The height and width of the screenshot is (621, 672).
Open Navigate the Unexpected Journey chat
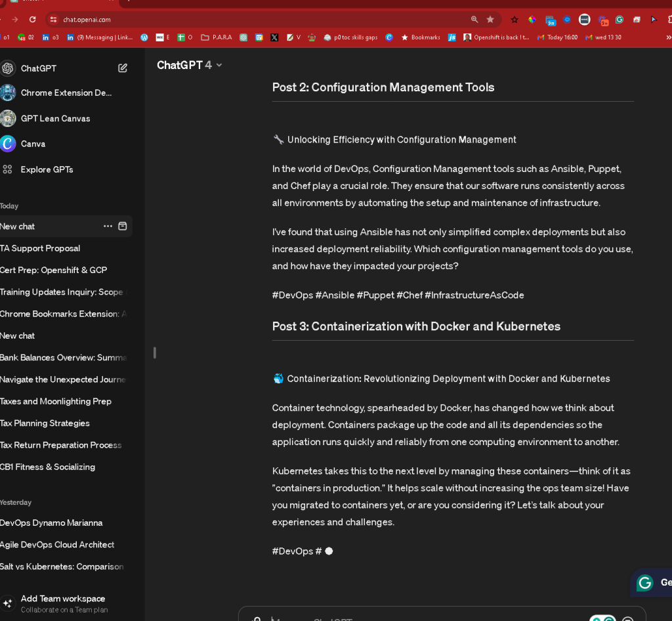[x=64, y=379]
